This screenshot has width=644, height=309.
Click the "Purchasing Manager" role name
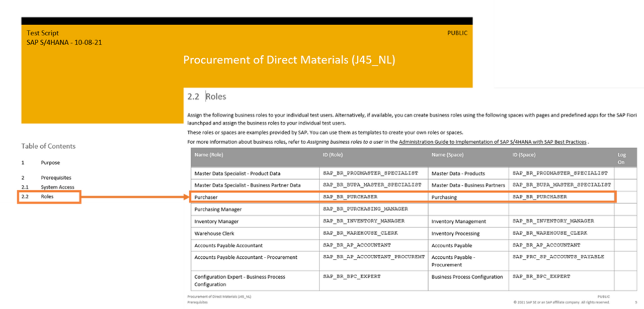tap(218, 210)
